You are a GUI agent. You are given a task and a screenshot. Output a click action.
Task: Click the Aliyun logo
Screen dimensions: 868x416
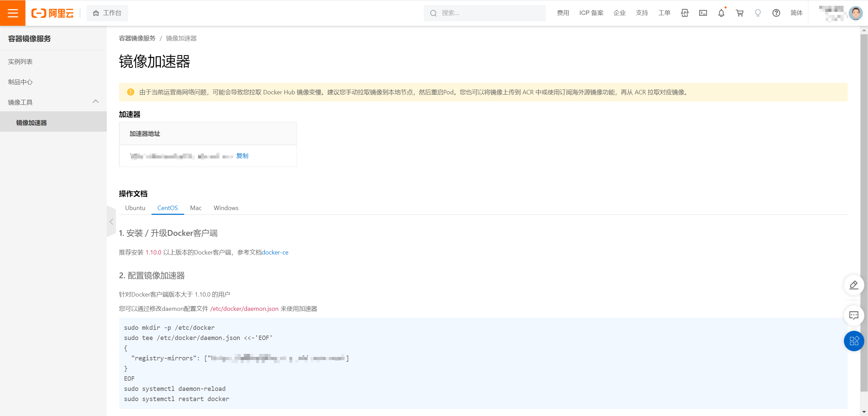tap(53, 13)
